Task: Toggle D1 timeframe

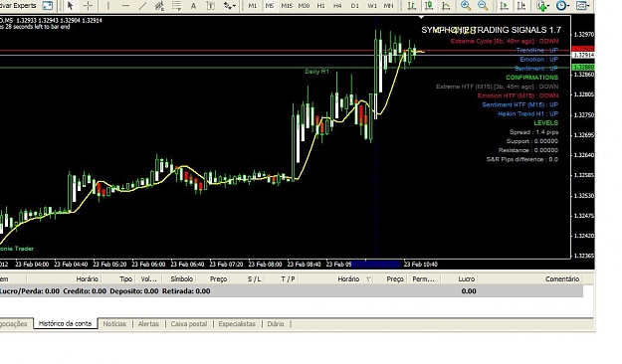Action: coord(355,6)
